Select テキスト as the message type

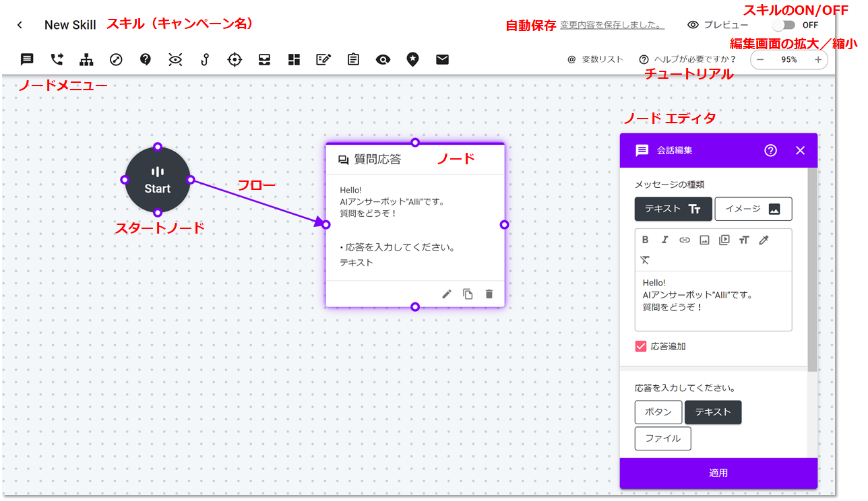coord(673,209)
